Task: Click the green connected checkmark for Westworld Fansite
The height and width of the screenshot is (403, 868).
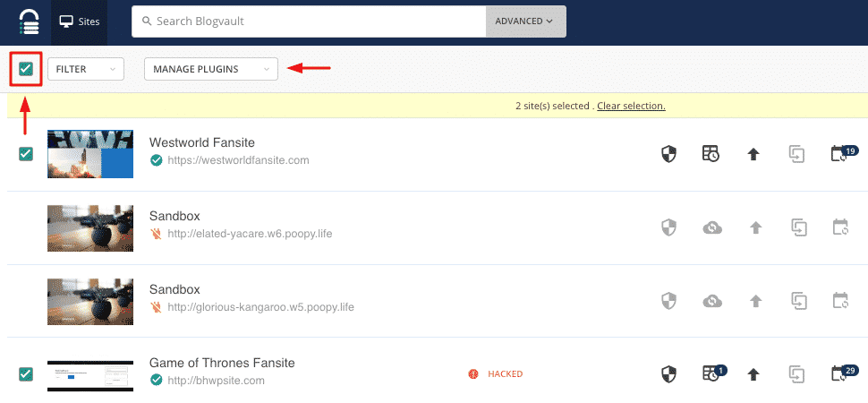Action: click(x=157, y=160)
